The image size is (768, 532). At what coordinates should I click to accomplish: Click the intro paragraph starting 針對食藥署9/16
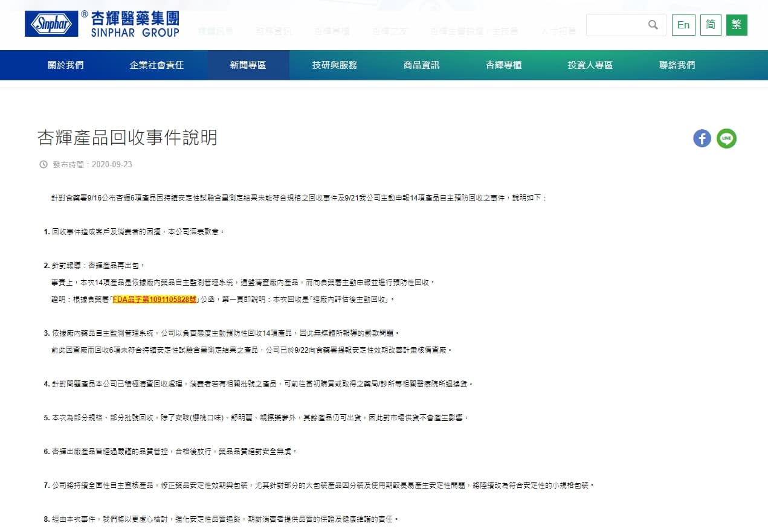click(x=300, y=198)
